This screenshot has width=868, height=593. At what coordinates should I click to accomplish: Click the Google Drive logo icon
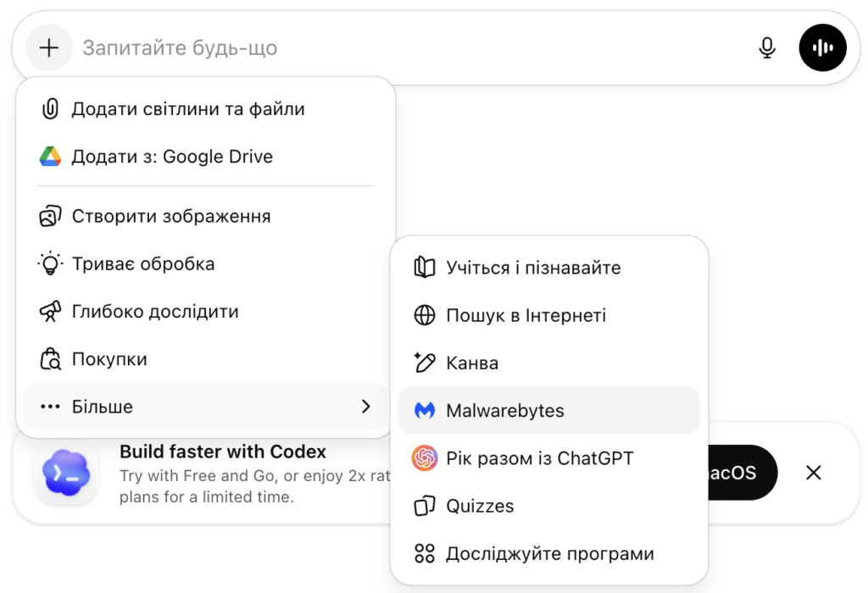(x=50, y=157)
